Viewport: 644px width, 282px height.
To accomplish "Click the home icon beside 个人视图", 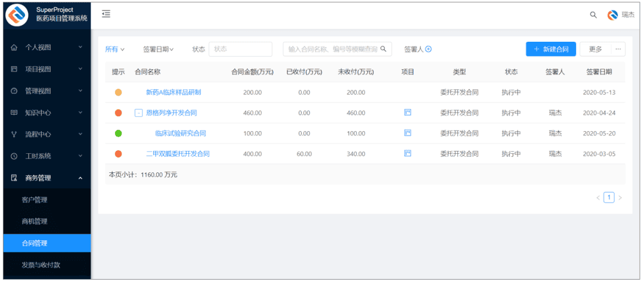I will (x=14, y=47).
